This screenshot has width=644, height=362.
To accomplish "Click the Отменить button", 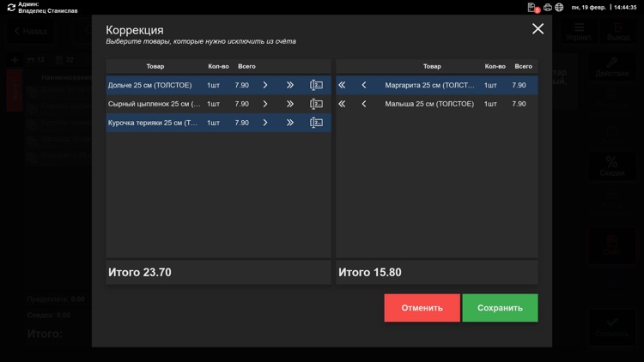I will tap(422, 308).
